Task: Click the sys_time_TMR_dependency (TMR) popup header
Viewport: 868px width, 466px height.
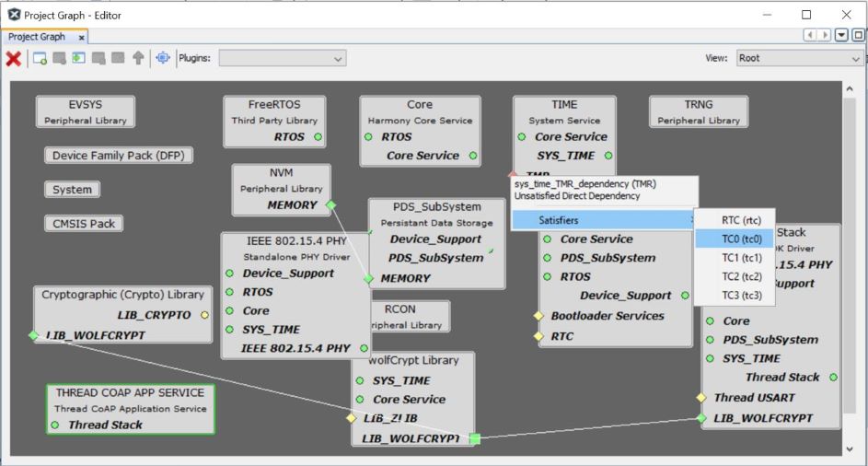Action: click(585, 184)
